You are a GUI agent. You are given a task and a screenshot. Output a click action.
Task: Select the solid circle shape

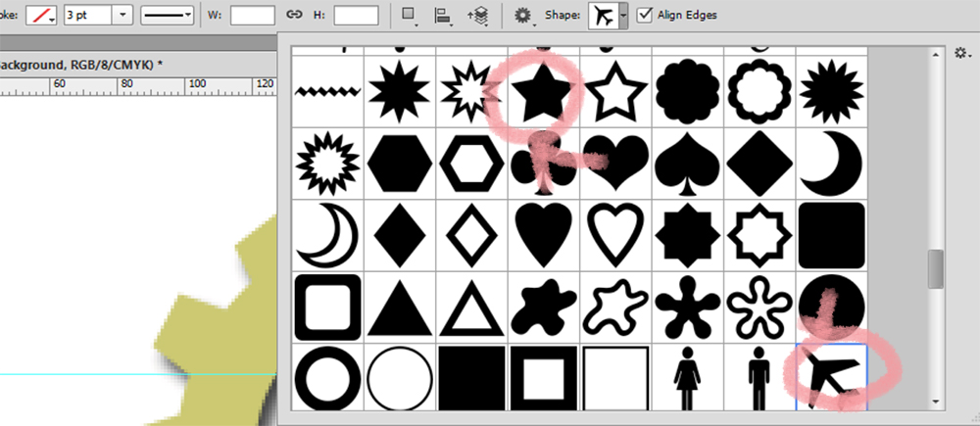[831, 308]
